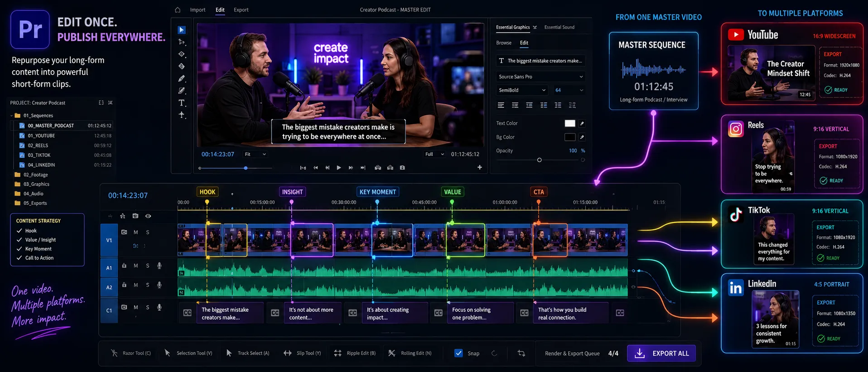Open the Source Sans Pro font dropdown

(540, 77)
